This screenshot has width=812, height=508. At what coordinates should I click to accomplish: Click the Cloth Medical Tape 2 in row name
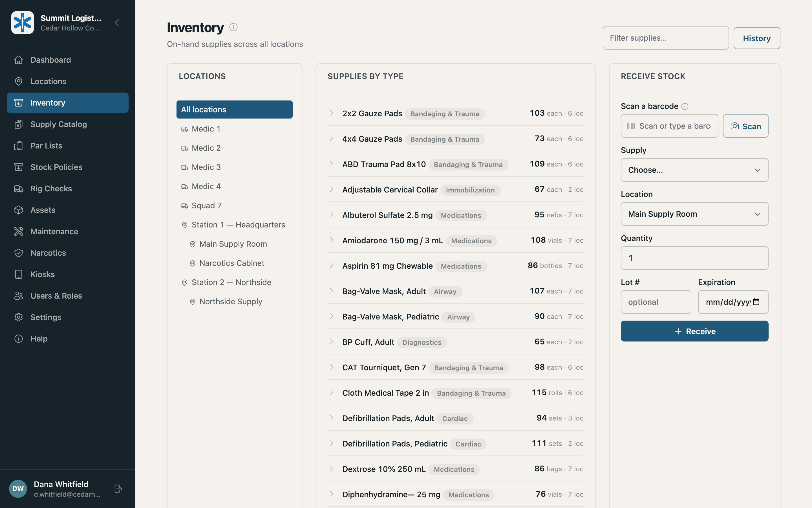(x=385, y=393)
